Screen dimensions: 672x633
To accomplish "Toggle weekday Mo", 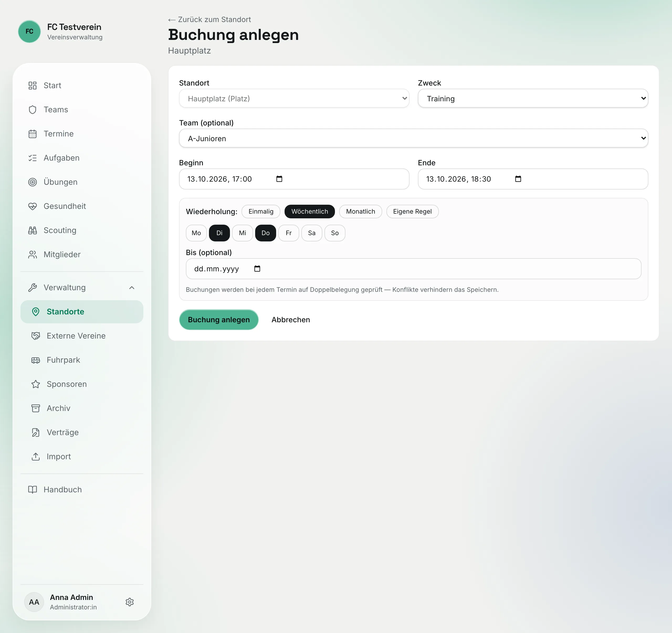I will (196, 233).
